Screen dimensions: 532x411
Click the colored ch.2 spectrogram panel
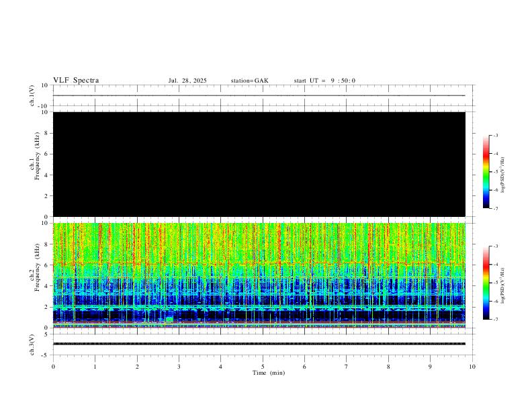pos(259,275)
